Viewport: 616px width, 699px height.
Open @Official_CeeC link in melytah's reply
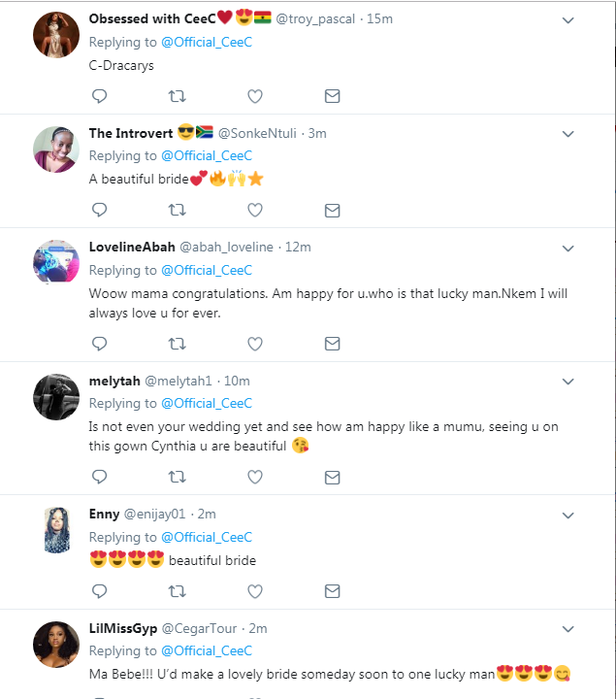207,403
